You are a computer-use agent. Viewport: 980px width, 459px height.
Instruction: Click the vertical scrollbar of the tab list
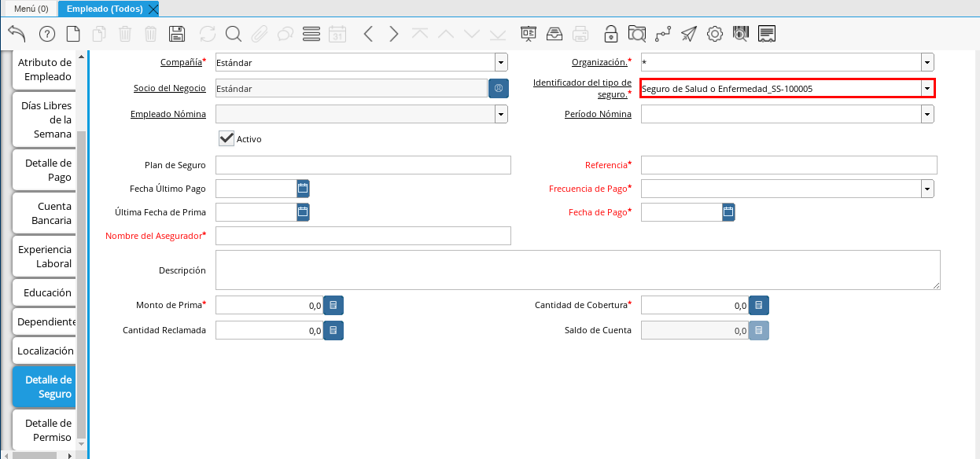(81, 283)
